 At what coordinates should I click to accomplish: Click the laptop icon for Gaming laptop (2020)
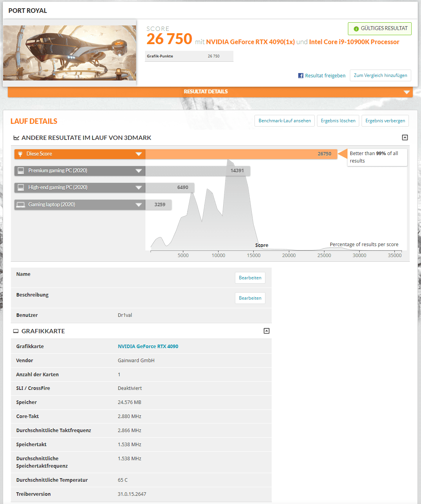tap(21, 205)
